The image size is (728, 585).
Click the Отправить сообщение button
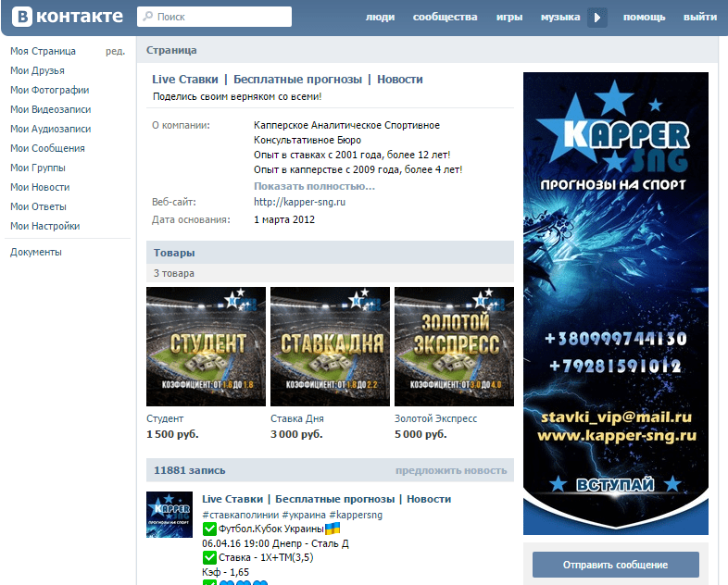(x=616, y=565)
